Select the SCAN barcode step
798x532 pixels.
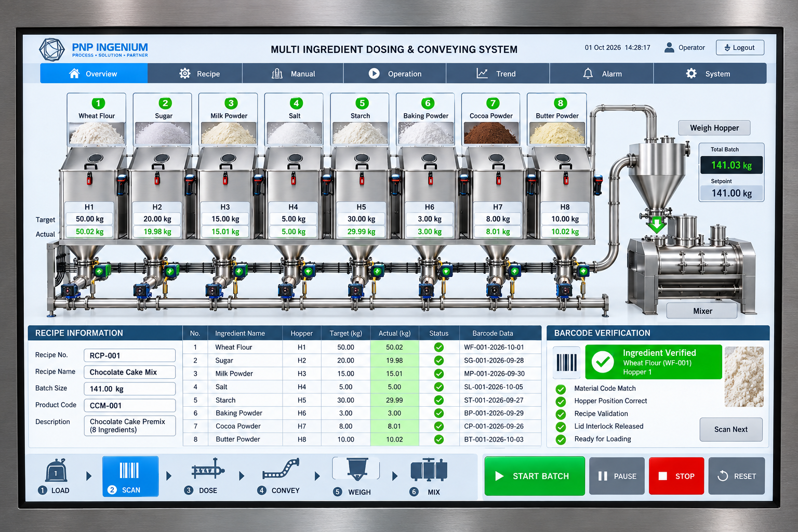click(x=130, y=476)
